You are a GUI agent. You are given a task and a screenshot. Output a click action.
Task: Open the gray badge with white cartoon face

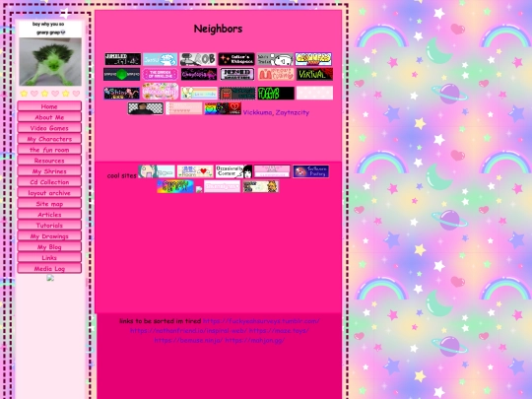pyautogui.click(x=275, y=59)
